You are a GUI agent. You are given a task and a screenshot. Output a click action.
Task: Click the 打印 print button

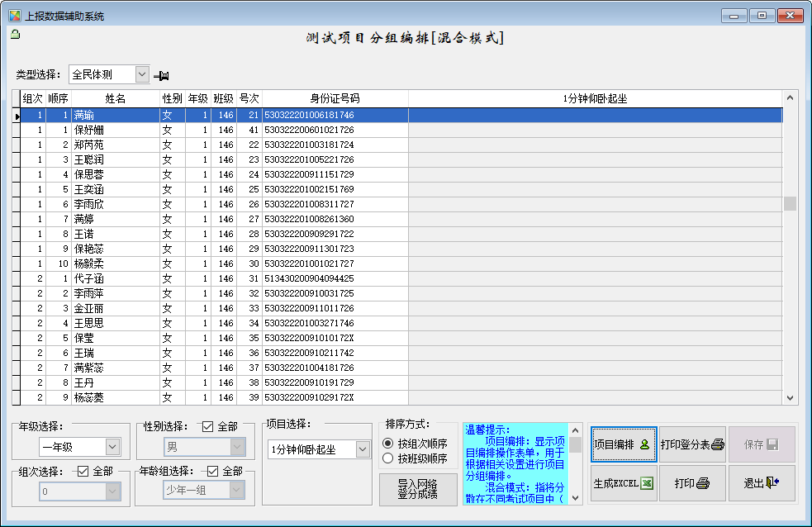(x=692, y=483)
